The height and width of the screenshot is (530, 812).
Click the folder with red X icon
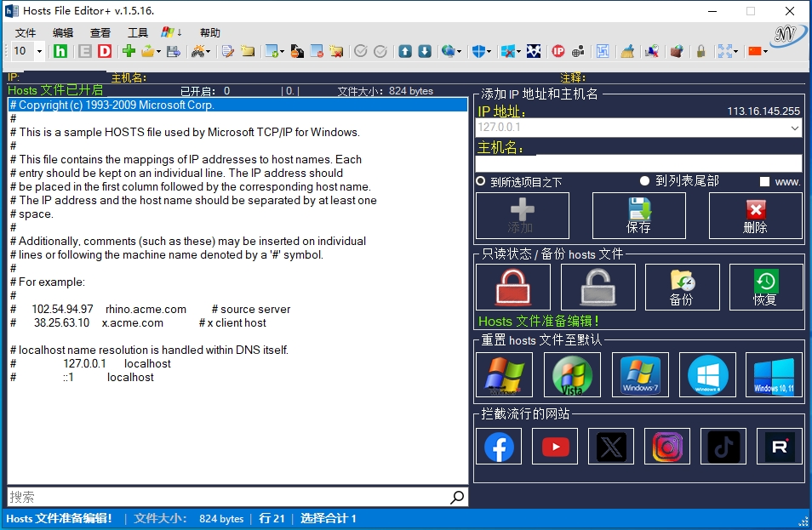pos(336,51)
